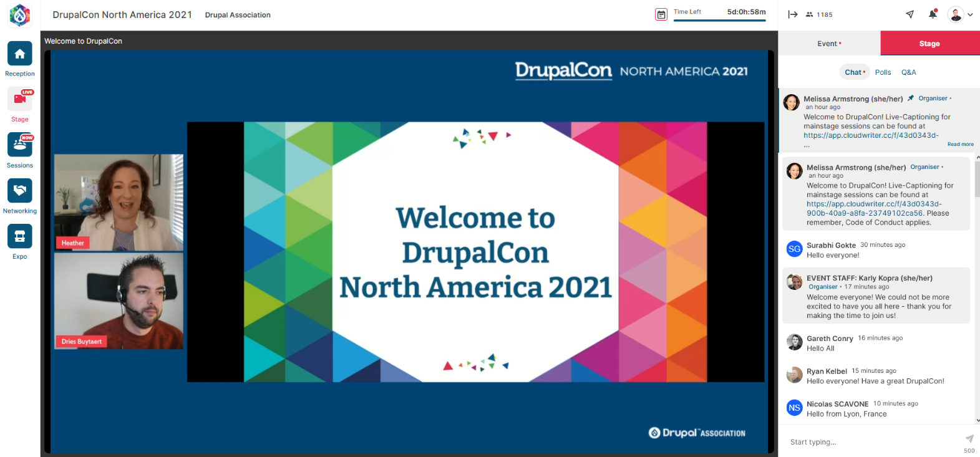Image resolution: width=980 pixels, height=457 pixels.
Task: Click Melissa Armstrong's avatar in pinned message
Action: [x=792, y=103]
